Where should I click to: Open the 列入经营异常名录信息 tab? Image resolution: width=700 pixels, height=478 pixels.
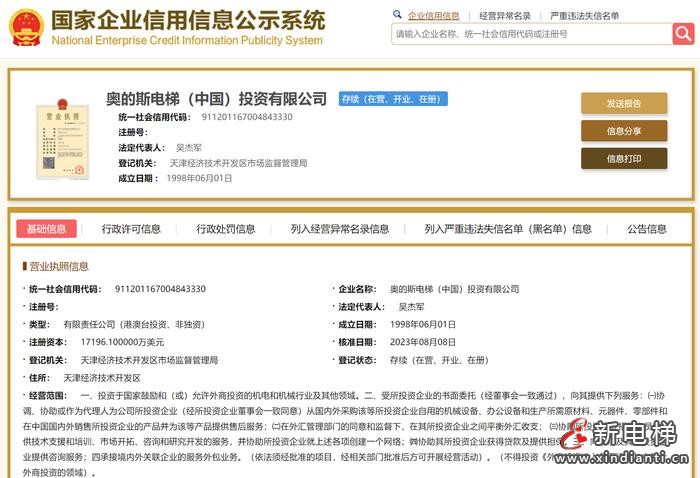tap(340, 229)
